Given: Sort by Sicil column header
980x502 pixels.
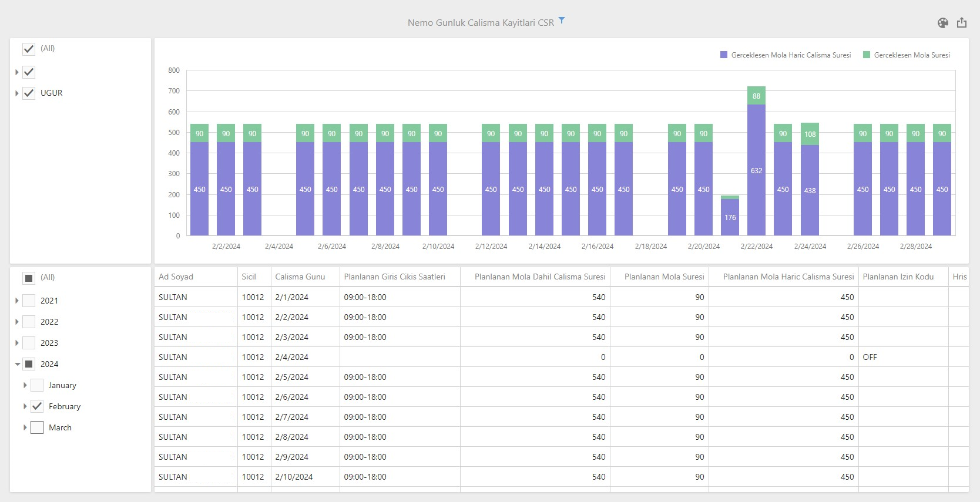Looking at the screenshot, I should [x=254, y=277].
